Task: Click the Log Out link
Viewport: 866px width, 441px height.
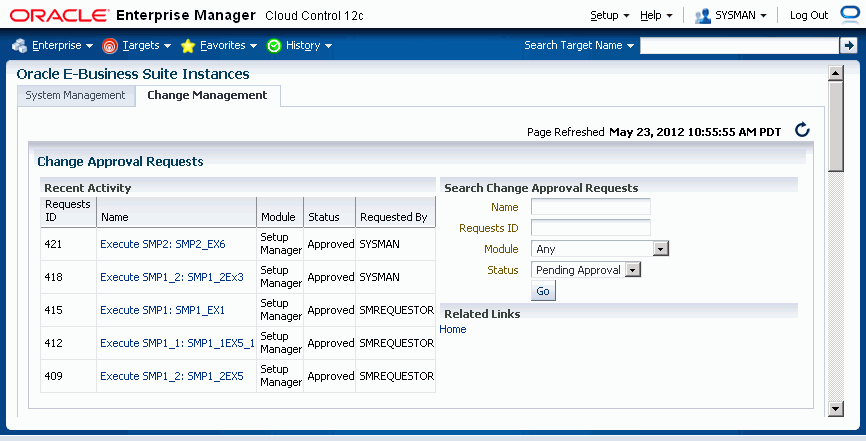Action: point(809,15)
